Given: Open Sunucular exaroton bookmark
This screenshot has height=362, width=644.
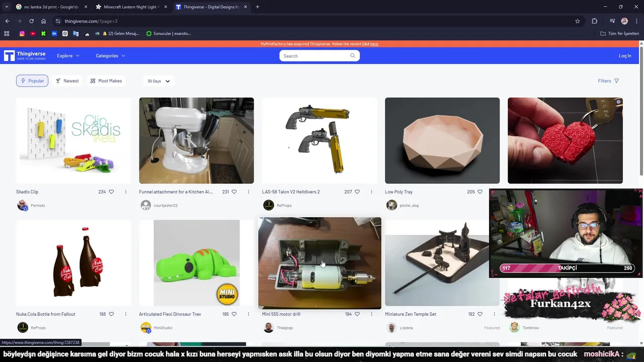Looking at the screenshot, I should [x=169, y=34].
